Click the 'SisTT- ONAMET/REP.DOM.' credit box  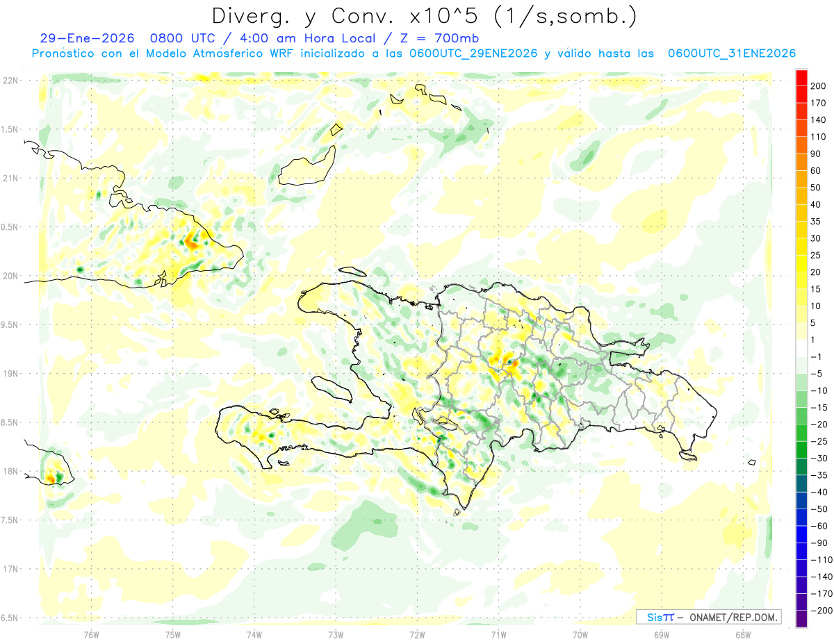pyautogui.click(x=708, y=617)
